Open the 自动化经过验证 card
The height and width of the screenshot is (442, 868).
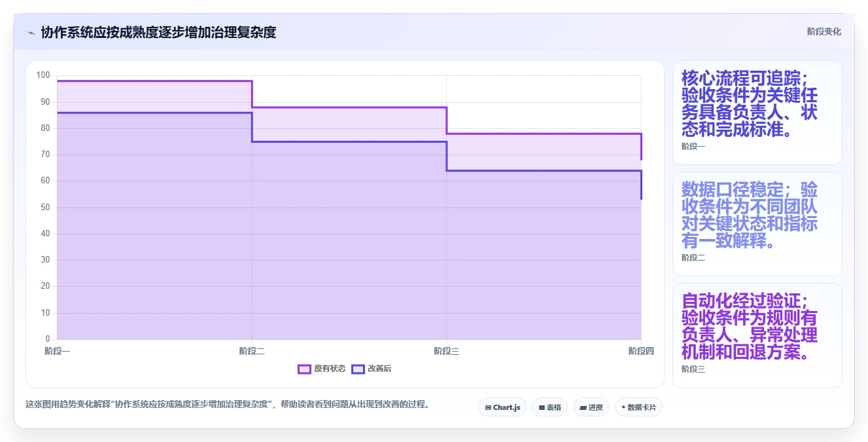tap(757, 335)
